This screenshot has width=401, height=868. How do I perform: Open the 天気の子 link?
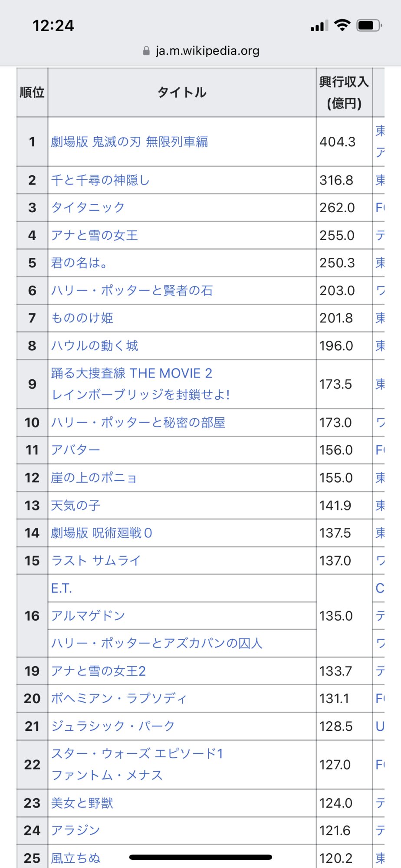(x=76, y=506)
